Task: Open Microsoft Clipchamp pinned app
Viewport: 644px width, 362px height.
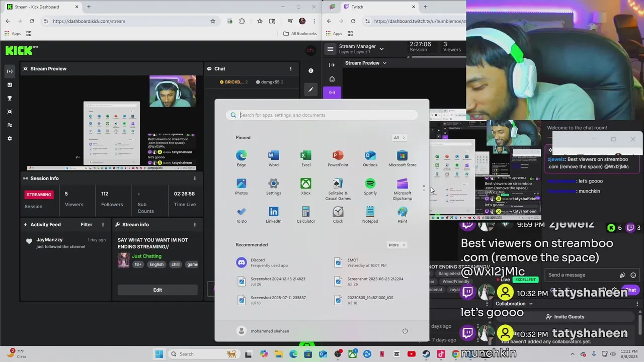Action: point(402,189)
